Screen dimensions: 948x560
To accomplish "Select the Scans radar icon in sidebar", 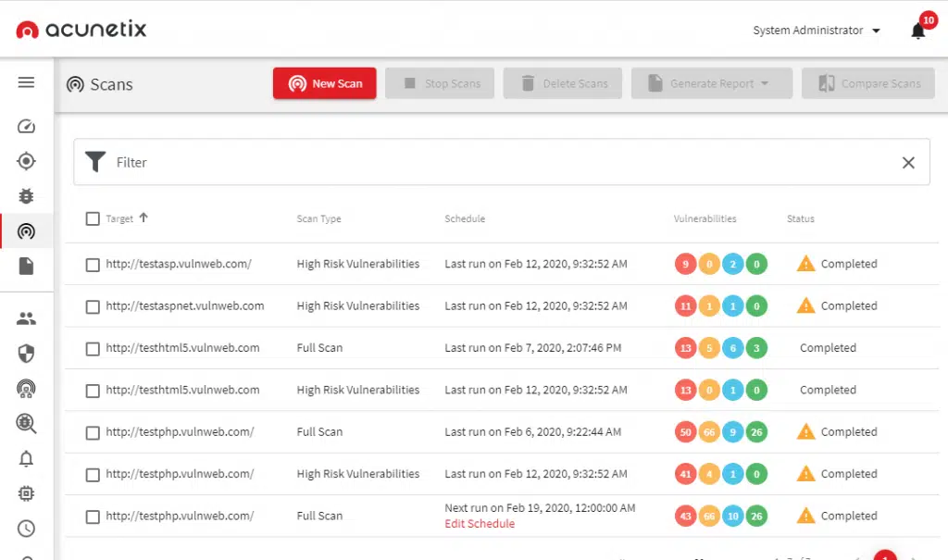I will [26, 231].
